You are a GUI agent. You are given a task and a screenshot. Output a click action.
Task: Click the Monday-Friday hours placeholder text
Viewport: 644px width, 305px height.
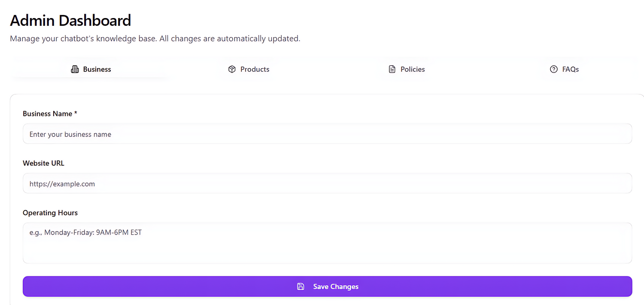(x=85, y=232)
